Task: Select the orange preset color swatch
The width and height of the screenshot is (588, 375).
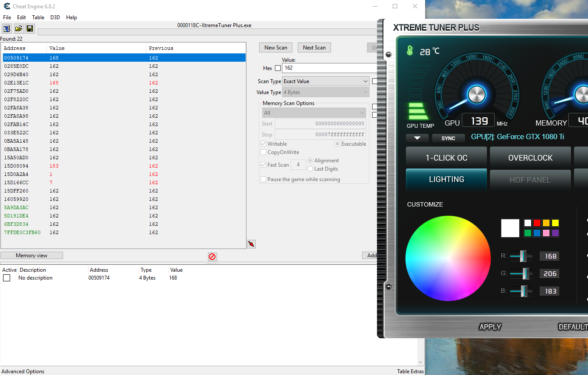Action: coord(546,223)
